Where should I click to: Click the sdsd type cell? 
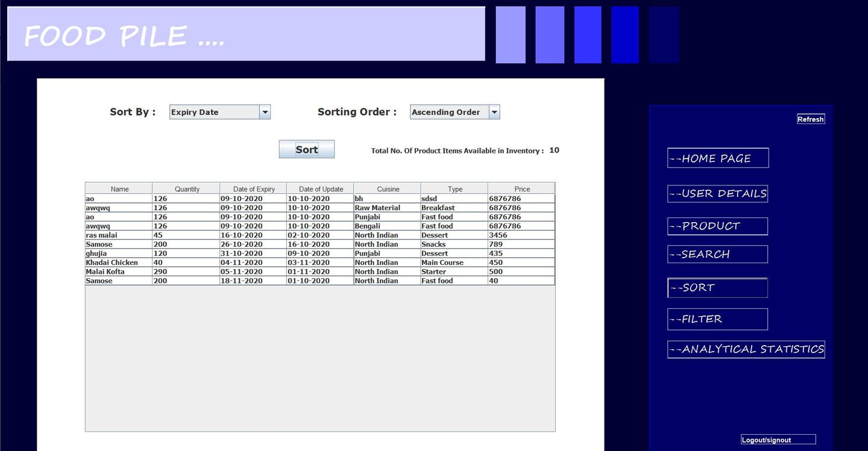(454, 199)
